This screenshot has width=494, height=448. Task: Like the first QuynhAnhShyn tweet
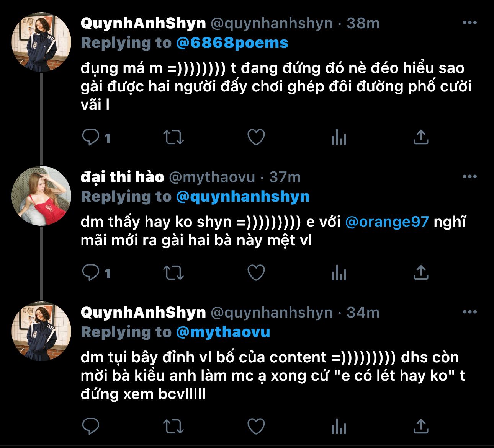pyautogui.click(x=256, y=137)
